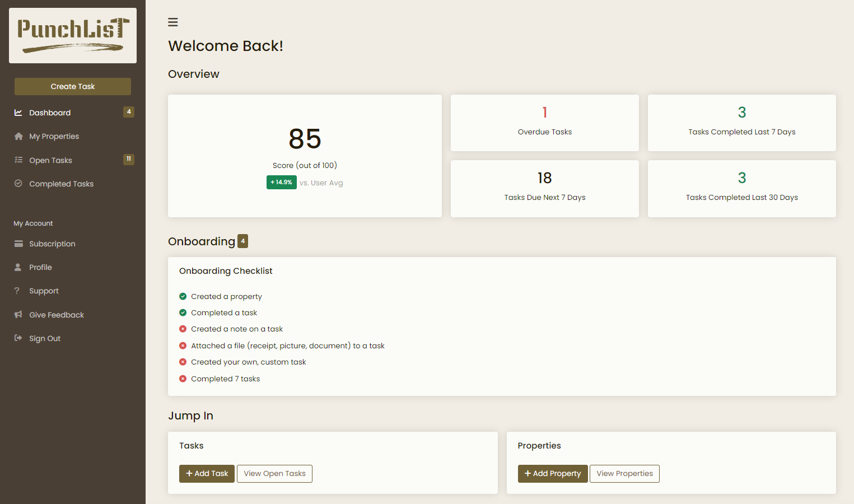Click green check beside Created a property
This screenshot has height=504, width=854.
tap(183, 296)
